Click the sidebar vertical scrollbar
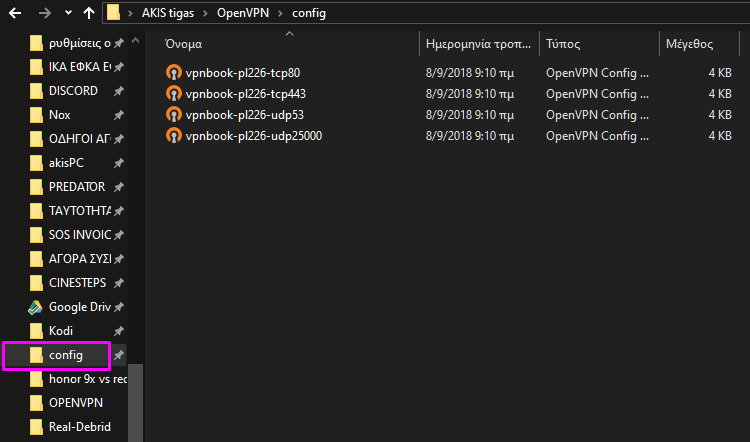The width and height of the screenshot is (750, 442). tap(136, 400)
